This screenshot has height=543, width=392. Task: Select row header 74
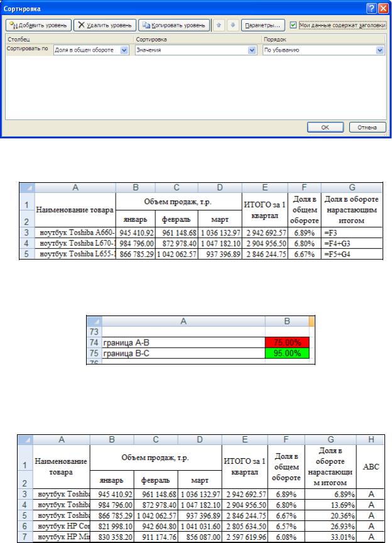tap(94, 343)
